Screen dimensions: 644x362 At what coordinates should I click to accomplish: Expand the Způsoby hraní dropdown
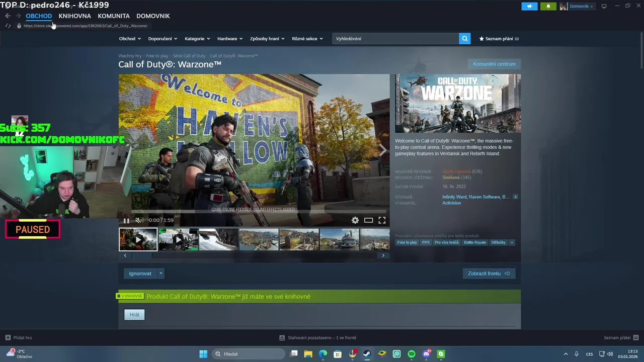[x=267, y=39]
